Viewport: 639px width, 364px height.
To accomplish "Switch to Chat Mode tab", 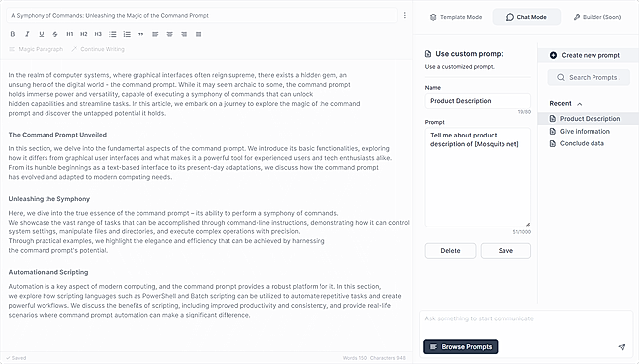I will 526,17.
